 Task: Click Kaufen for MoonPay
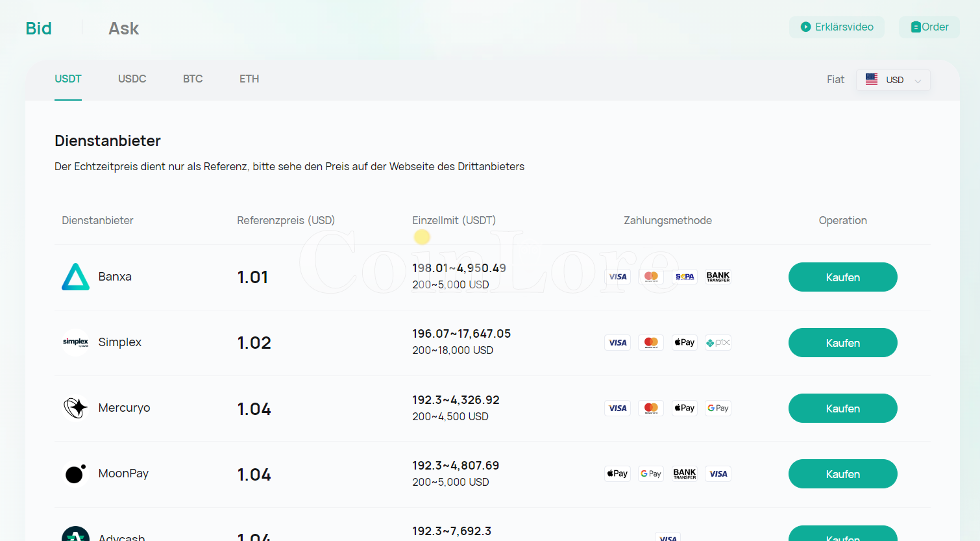[x=843, y=474]
